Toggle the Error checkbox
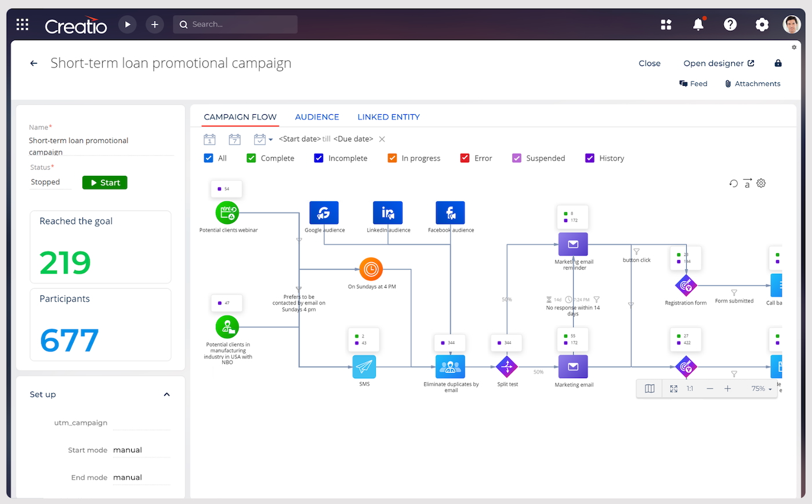The width and height of the screenshot is (812, 504). point(465,158)
